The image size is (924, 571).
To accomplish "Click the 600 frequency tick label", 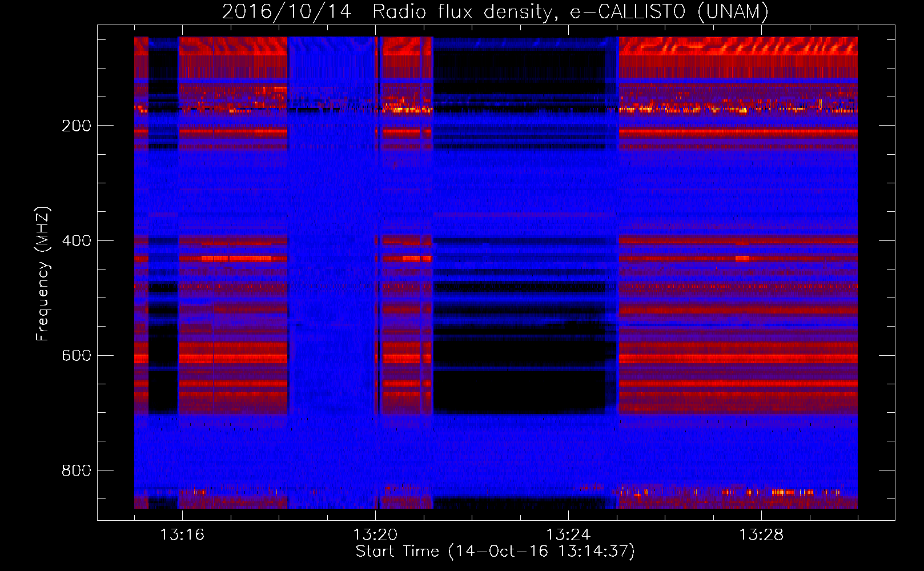I will pyautogui.click(x=76, y=356).
